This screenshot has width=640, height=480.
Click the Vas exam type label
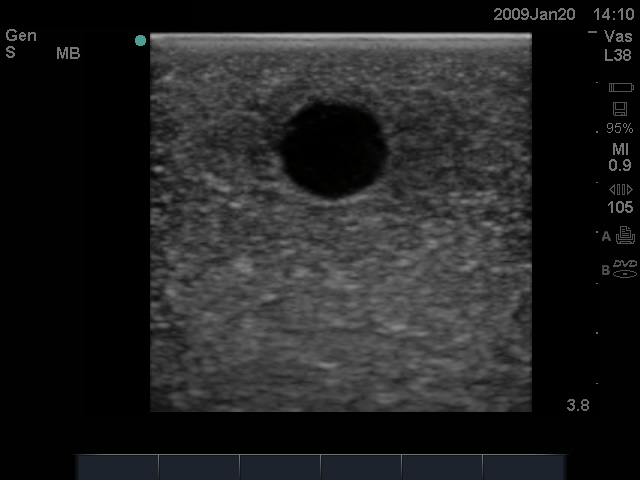click(x=619, y=36)
